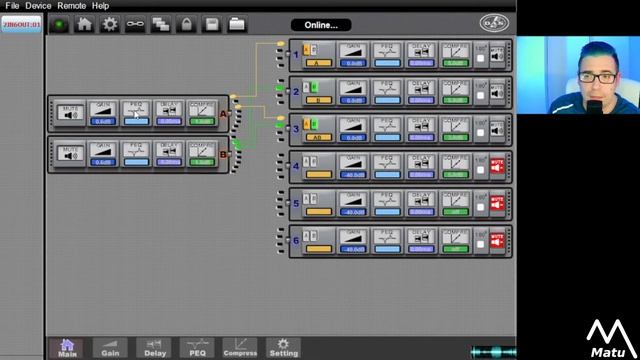Viewport: 640px width, 360px height.
Task: Mute output channel 2
Action: coord(497,92)
